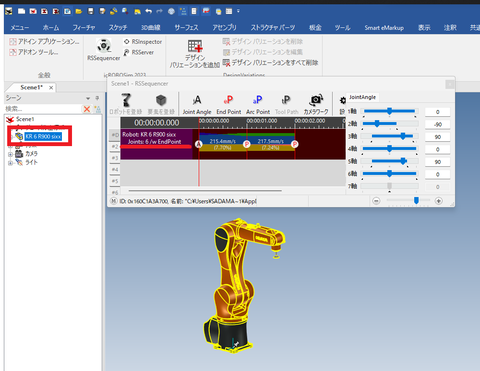Screen dimensions: 480x371
Task: Switch to the ホーム ribbon tab
Action: point(51,28)
